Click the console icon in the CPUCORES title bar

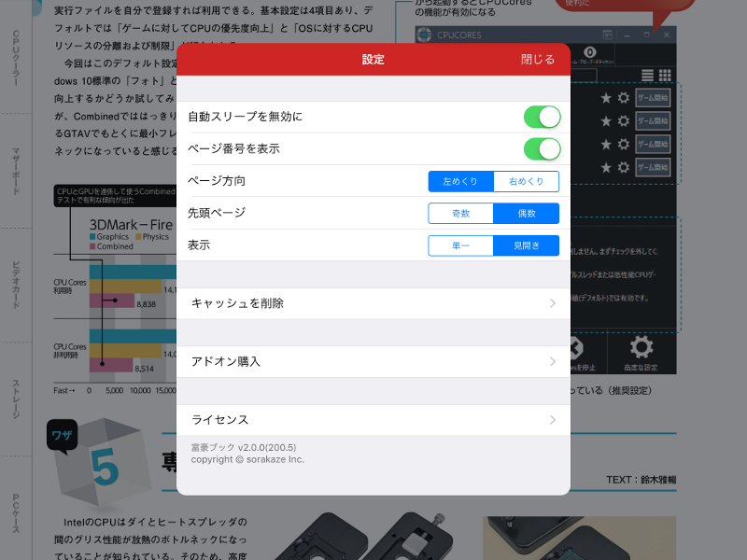(x=608, y=34)
